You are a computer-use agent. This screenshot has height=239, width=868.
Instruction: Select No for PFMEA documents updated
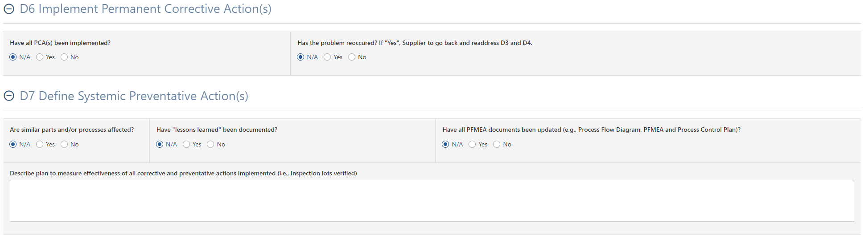497,144
